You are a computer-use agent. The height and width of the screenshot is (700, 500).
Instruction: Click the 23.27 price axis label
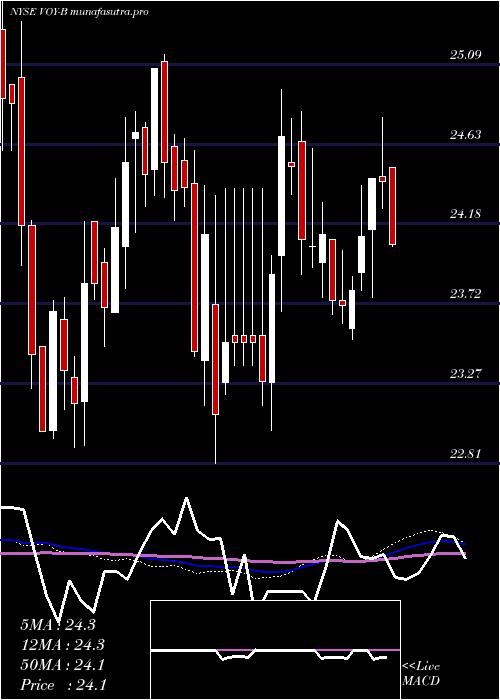[x=465, y=374]
